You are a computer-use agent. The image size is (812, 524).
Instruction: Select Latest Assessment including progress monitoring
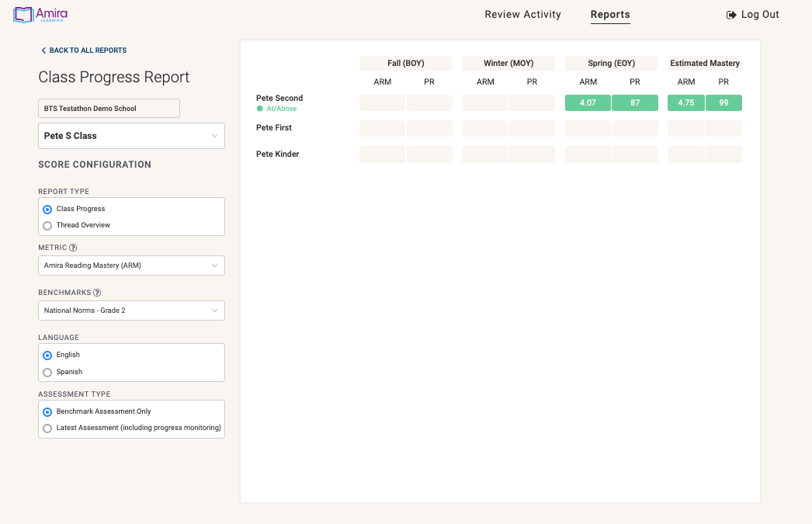pyautogui.click(x=47, y=428)
